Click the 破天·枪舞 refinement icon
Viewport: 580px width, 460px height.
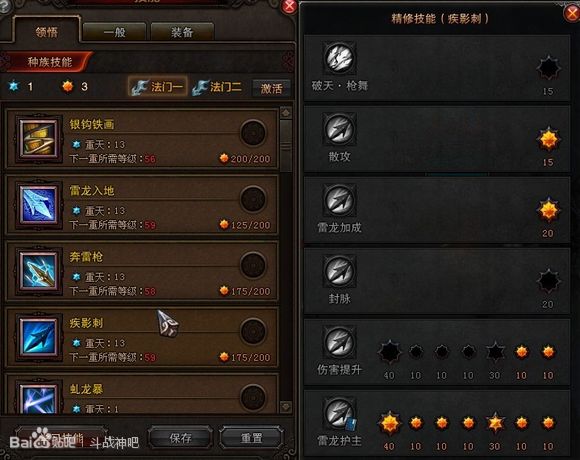tap(340, 58)
